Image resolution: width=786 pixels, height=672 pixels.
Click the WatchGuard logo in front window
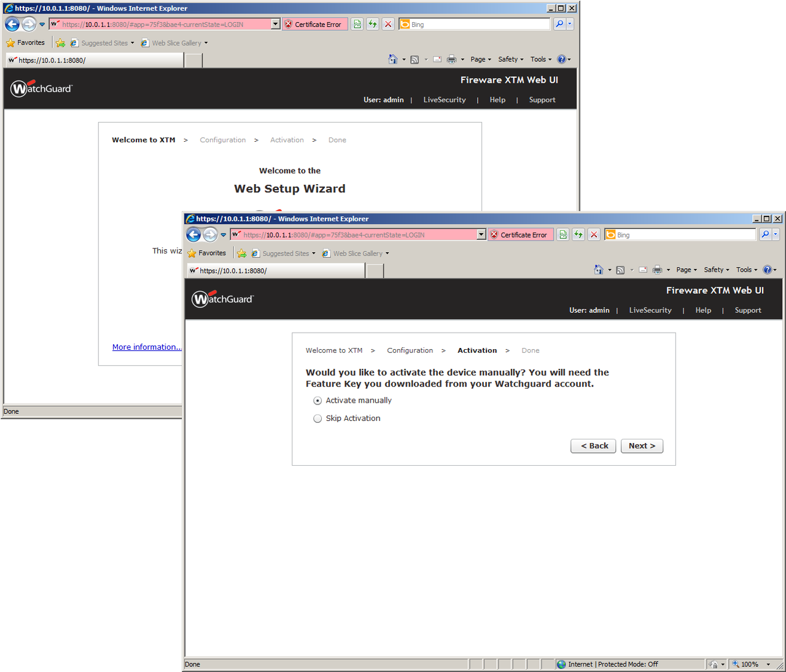pos(222,299)
